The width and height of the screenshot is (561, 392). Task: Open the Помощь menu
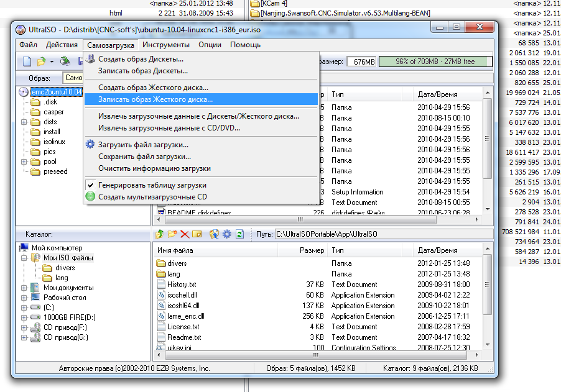[246, 45]
